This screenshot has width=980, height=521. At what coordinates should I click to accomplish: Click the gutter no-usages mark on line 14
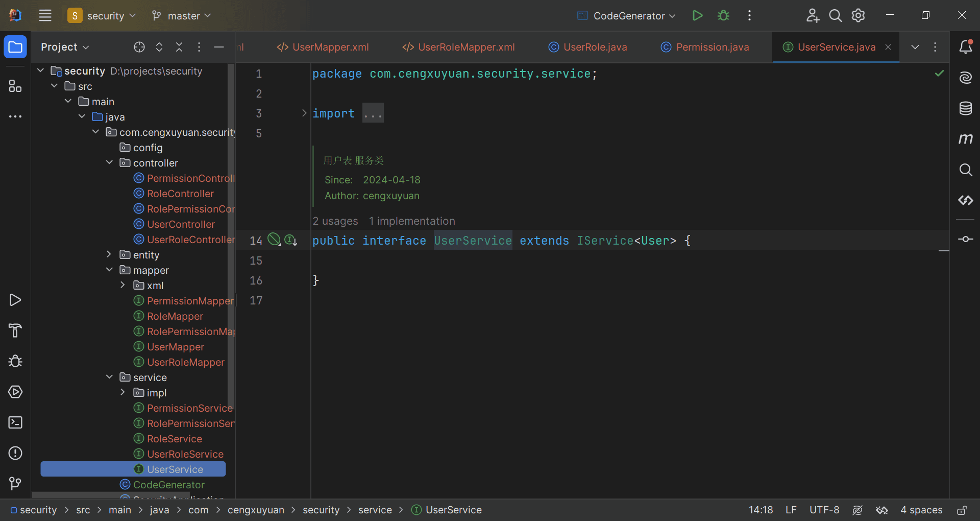[275, 240]
